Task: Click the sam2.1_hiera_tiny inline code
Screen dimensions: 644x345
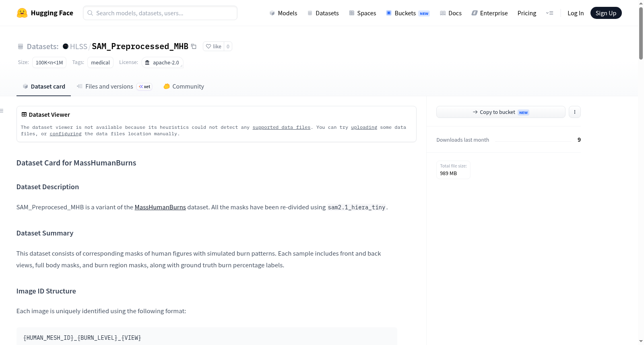Action: 357,207
